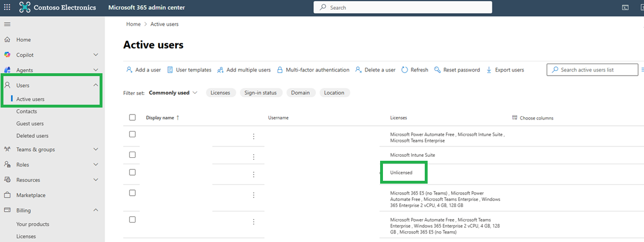Open the app launcher waffle icon
Viewport: 644px width, 242px height.
coord(7,7)
